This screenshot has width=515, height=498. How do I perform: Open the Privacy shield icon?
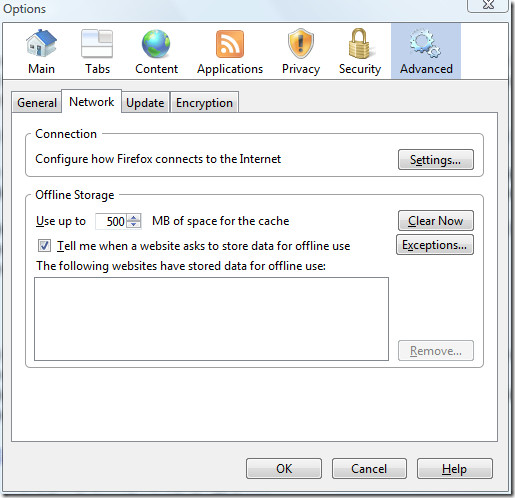(301, 43)
